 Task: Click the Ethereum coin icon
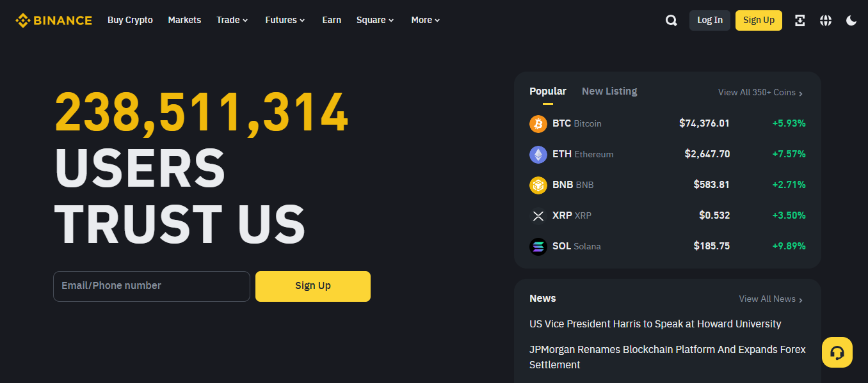click(x=538, y=154)
